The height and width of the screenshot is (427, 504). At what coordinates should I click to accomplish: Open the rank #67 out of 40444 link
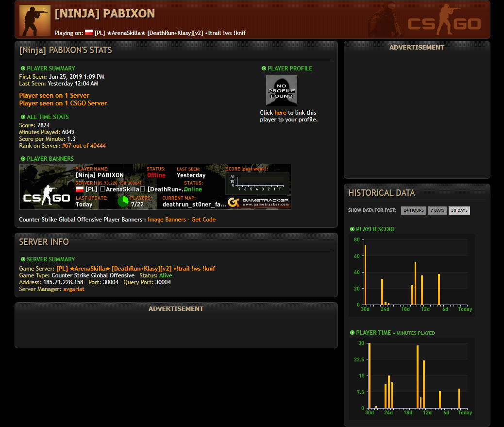(x=84, y=146)
